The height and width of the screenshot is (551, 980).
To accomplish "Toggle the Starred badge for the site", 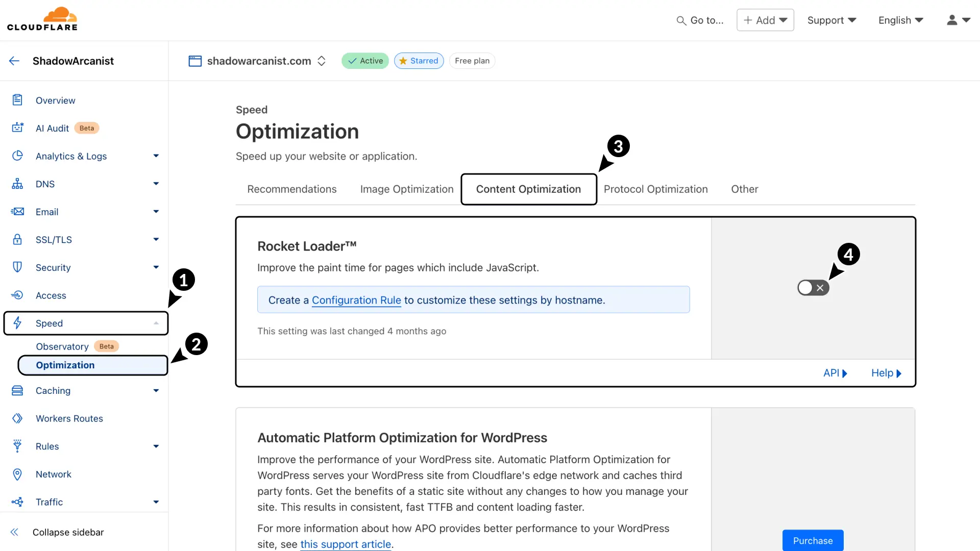I will [419, 61].
